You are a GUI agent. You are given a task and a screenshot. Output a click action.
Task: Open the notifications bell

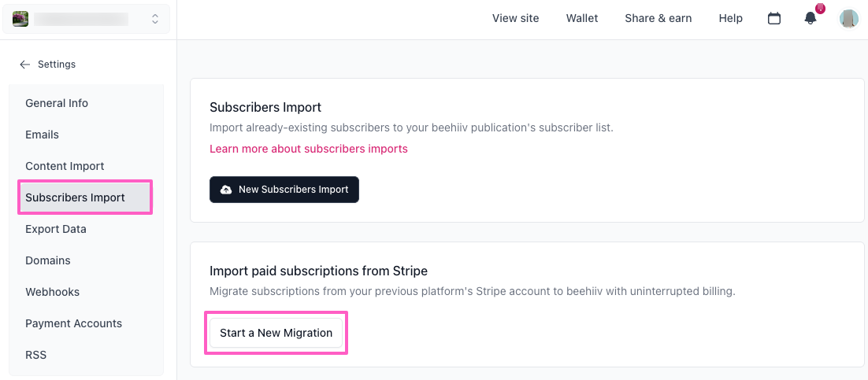click(x=811, y=18)
